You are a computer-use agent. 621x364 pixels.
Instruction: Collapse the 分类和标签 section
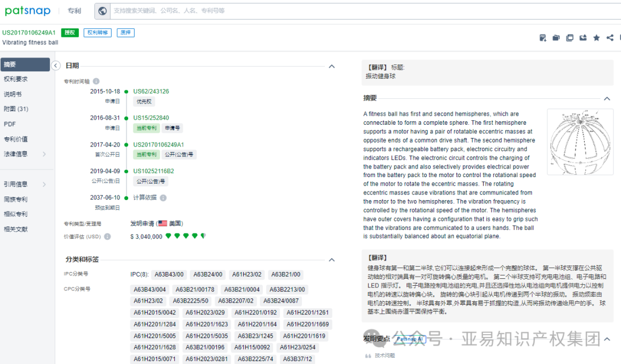click(x=332, y=259)
